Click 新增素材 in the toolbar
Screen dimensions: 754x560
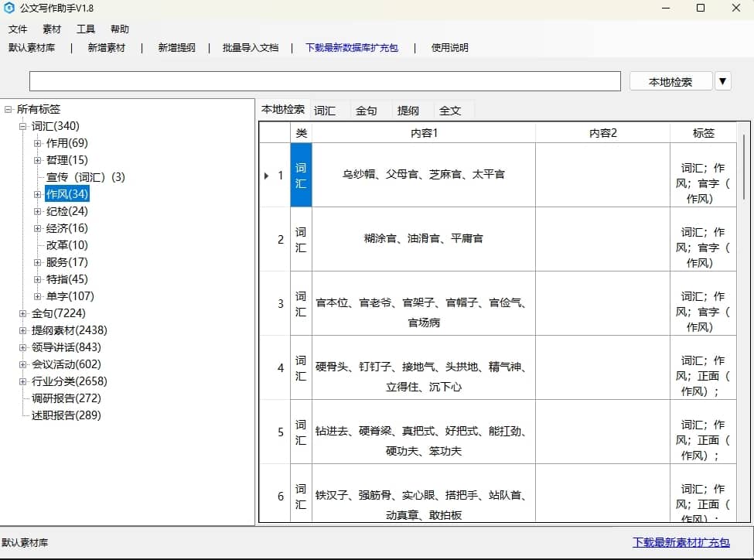(x=106, y=47)
